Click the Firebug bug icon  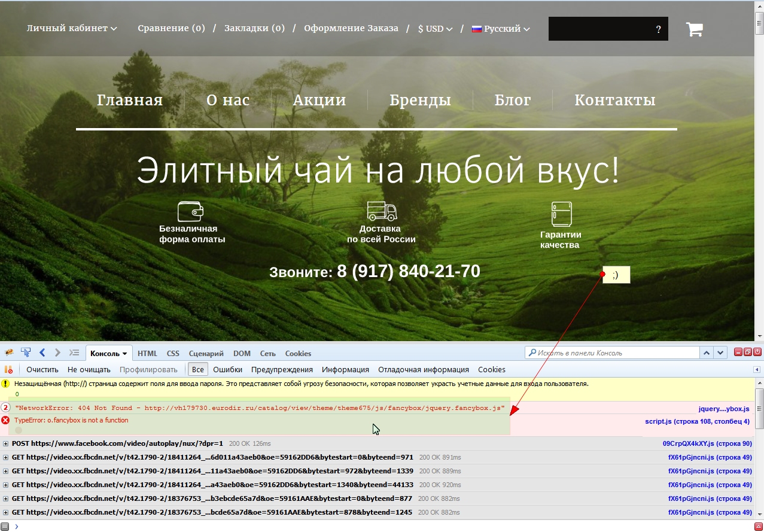point(8,353)
